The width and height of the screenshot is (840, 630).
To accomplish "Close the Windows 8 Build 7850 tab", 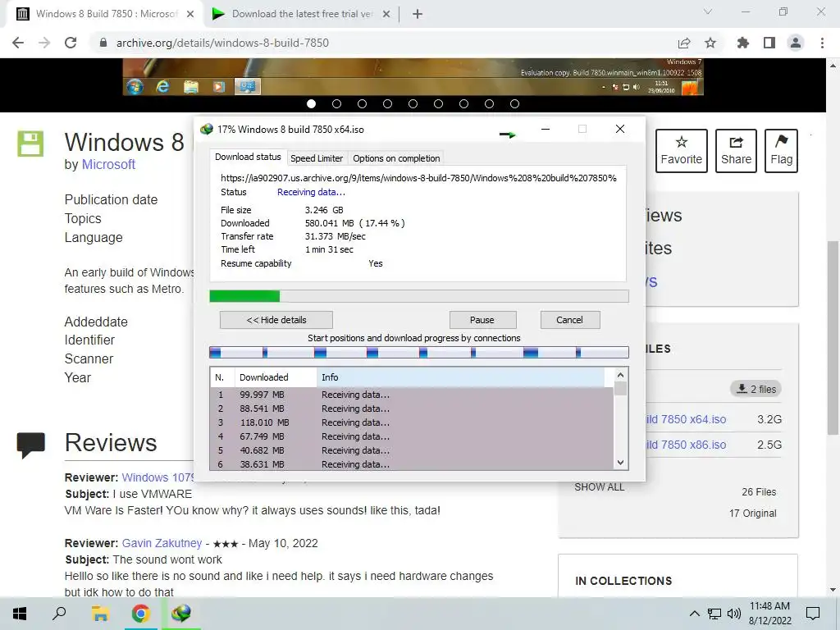I will (x=190, y=14).
